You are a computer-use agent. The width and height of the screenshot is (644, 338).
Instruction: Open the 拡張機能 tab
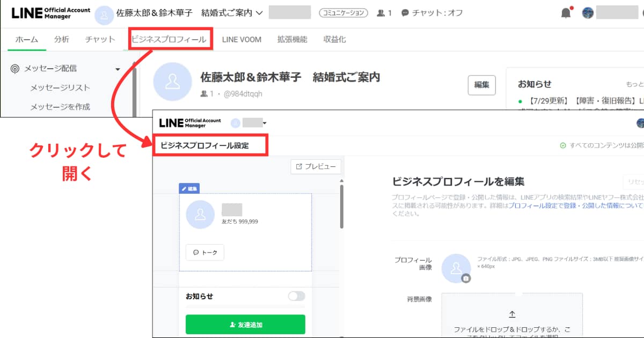tap(292, 39)
